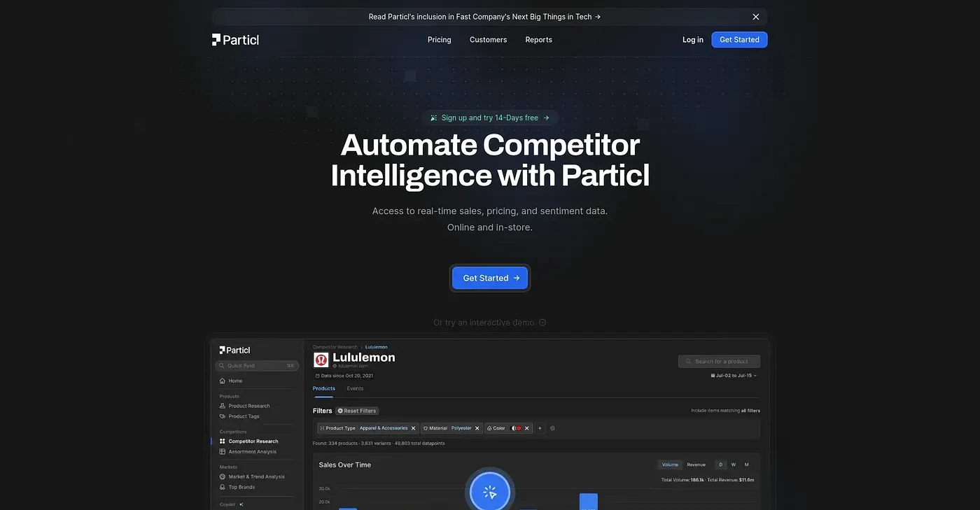This screenshot has width=980, height=510.
Task: Click the Top Brands icon in sidebar
Action: 223,487
